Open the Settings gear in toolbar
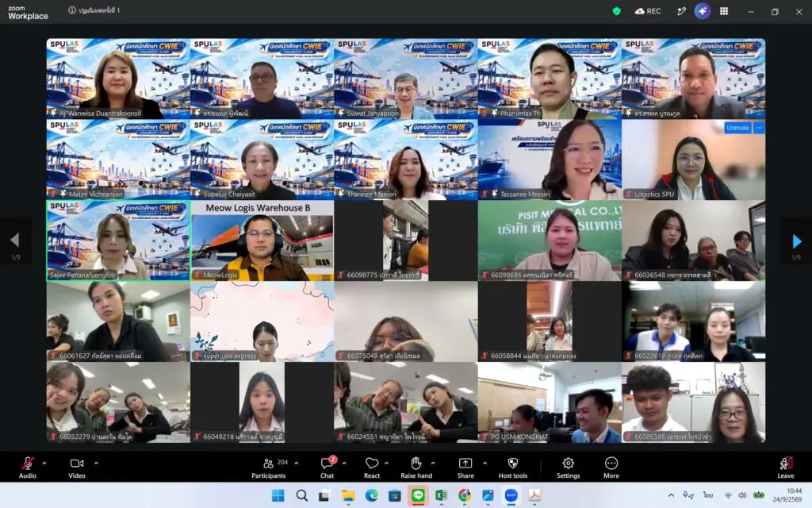This screenshot has width=812, height=508. pyautogui.click(x=568, y=464)
